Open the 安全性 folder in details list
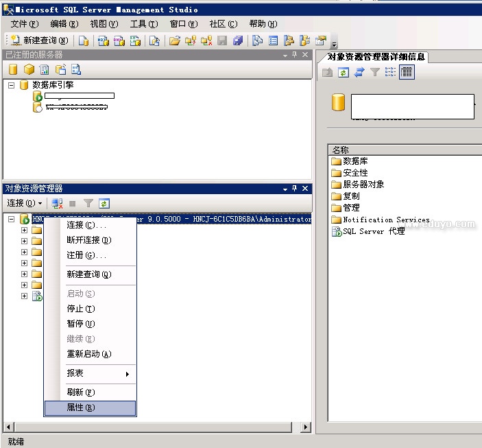The height and width of the screenshot is (448, 482). pos(355,173)
